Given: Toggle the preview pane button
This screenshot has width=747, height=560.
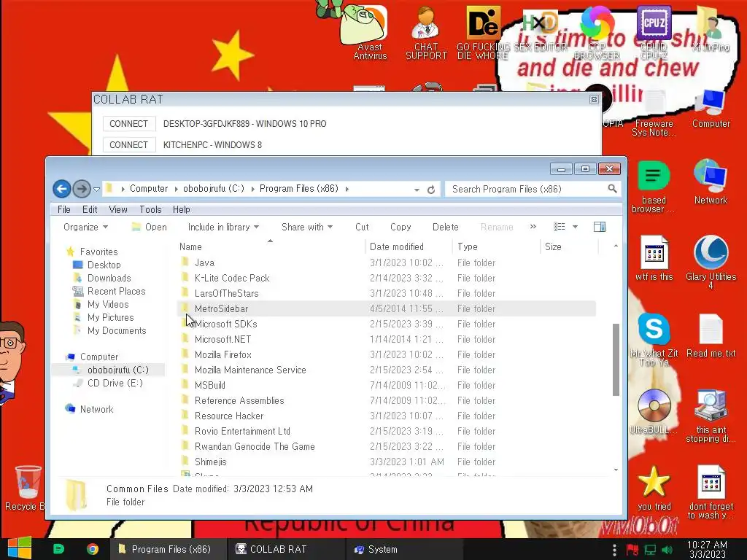Looking at the screenshot, I should [x=600, y=227].
